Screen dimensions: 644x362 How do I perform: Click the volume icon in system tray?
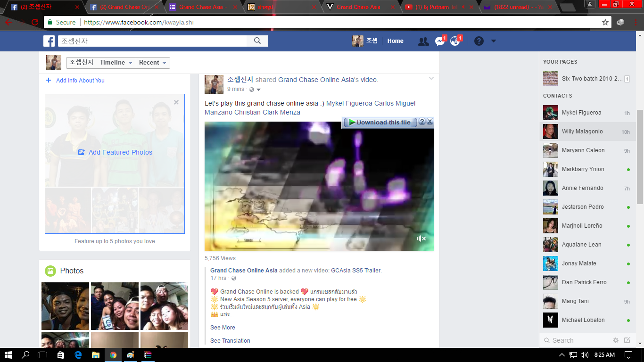pos(585,355)
